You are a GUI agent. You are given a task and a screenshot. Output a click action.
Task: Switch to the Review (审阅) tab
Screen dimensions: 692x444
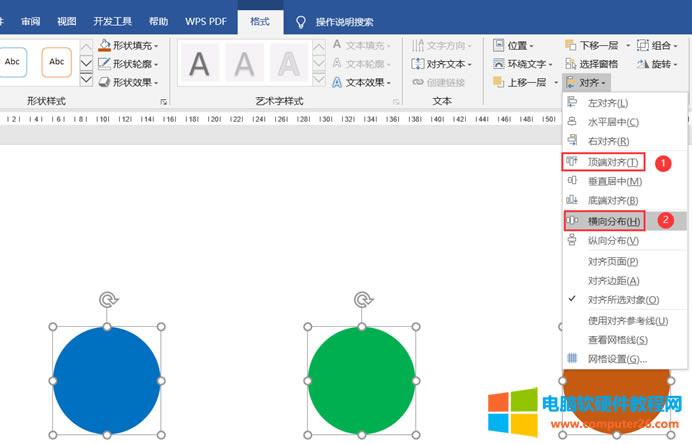[30, 21]
